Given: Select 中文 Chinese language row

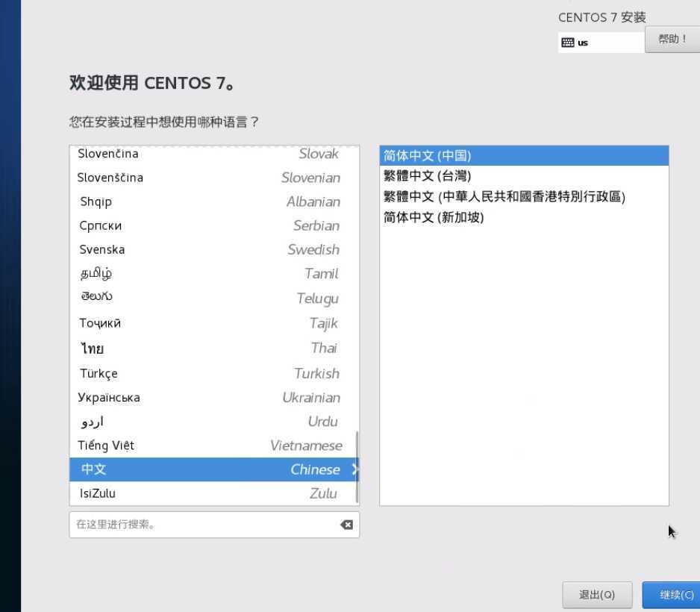Looking at the screenshot, I should click(x=214, y=469).
